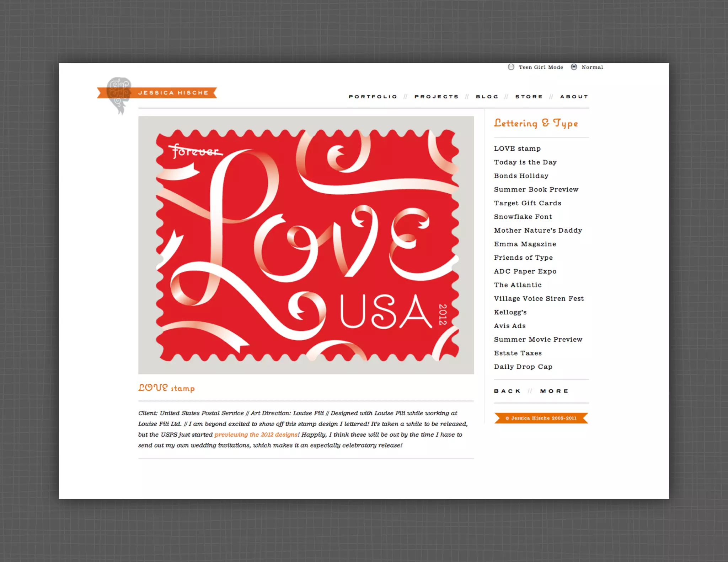
Task: View the Daily Drop Cap project
Action: (x=523, y=367)
